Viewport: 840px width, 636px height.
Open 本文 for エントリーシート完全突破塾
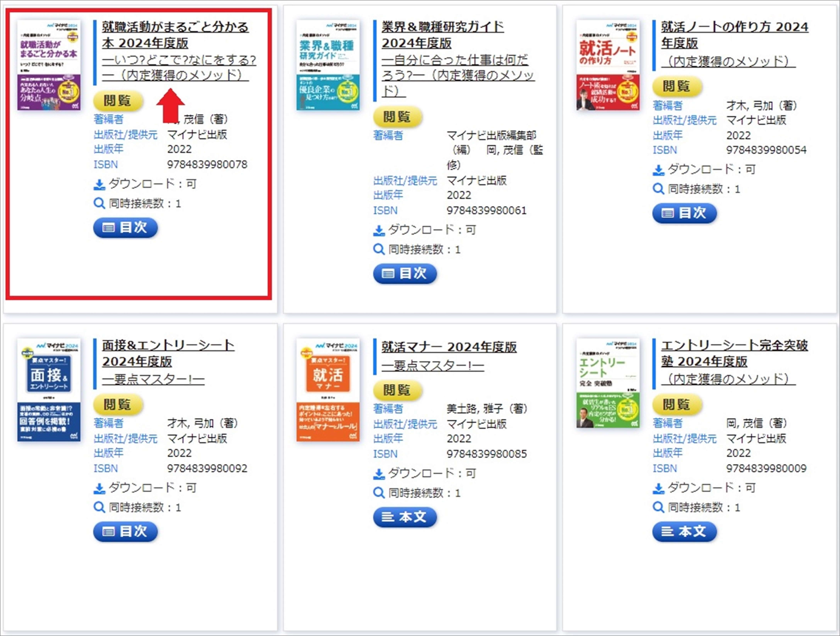pyautogui.click(x=685, y=532)
